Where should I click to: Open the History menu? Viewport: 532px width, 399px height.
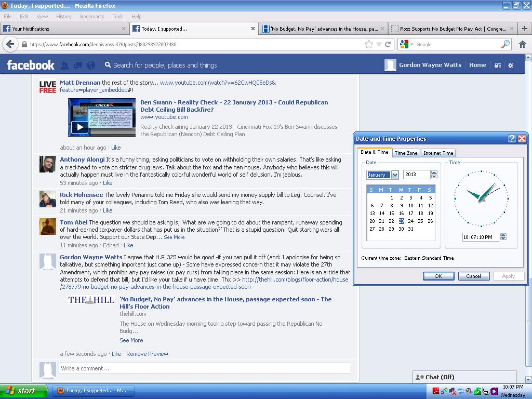64,16
